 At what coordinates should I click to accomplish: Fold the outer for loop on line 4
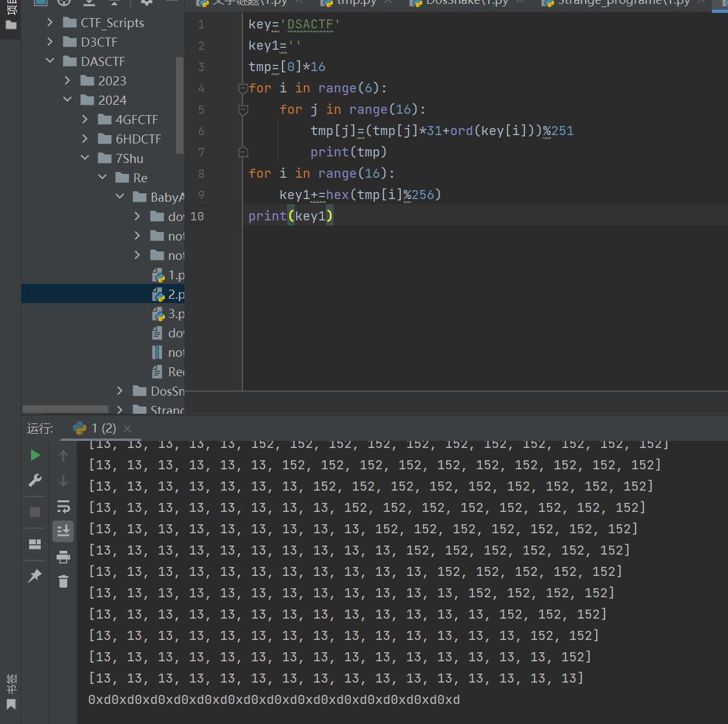(x=243, y=88)
